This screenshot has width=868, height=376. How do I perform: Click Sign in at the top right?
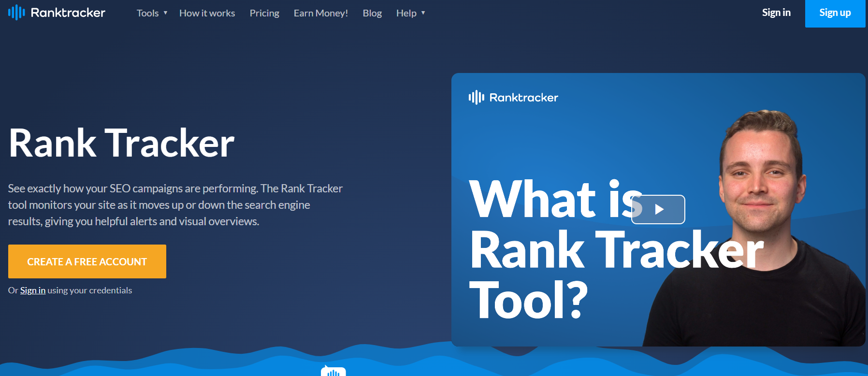(776, 13)
